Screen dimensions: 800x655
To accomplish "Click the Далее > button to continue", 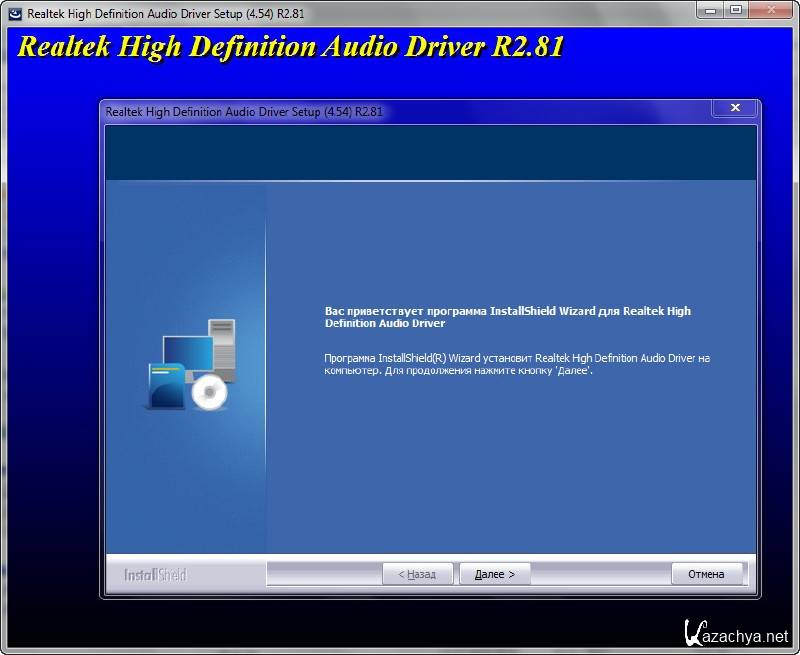I will pos(495,574).
